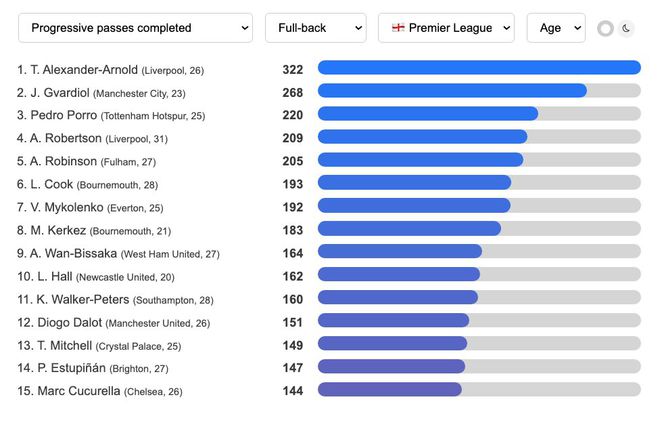Click the England flag in league selector
Screen dimensions: 660x429
[398, 28]
